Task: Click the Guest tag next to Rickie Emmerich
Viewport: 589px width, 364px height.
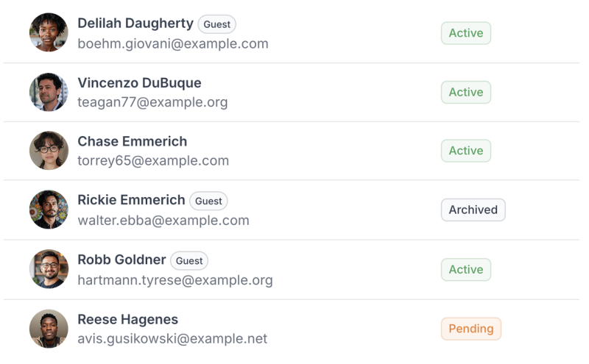Action: point(208,201)
